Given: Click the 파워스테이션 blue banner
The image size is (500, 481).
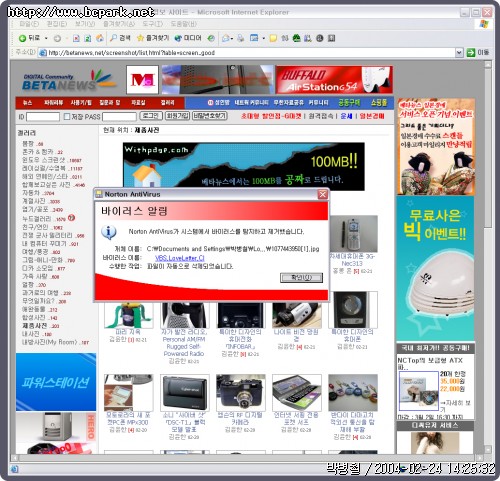Looking at the screenshot, I should point(56,382).
